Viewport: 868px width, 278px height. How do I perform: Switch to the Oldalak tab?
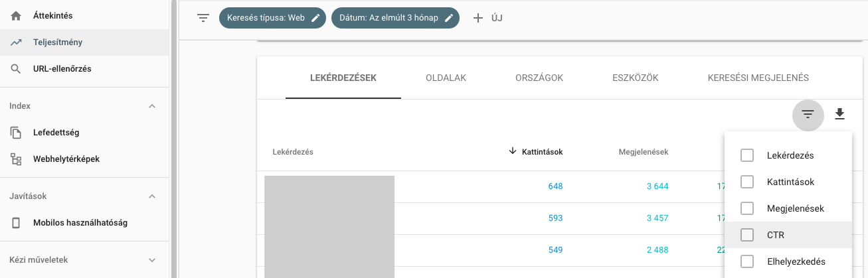point(446,78)
